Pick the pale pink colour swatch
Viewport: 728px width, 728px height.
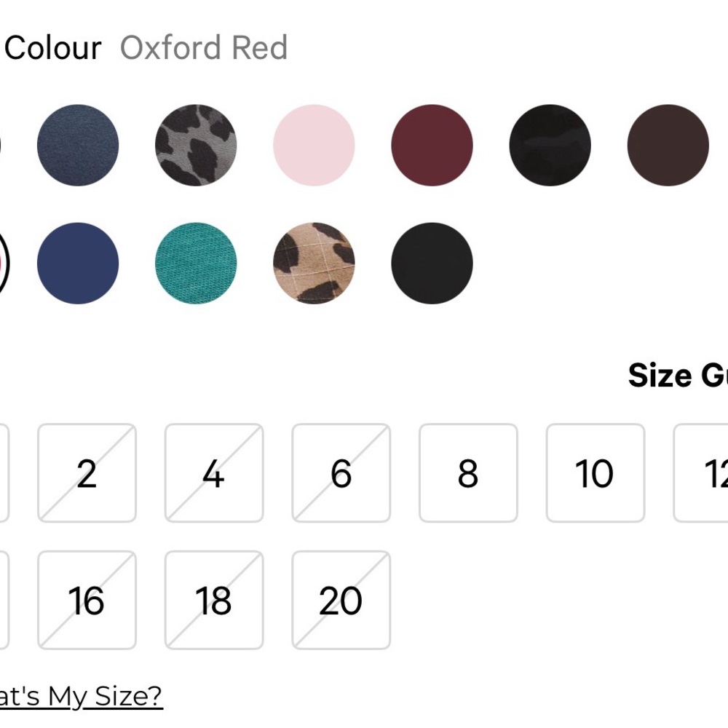[314, 146]
